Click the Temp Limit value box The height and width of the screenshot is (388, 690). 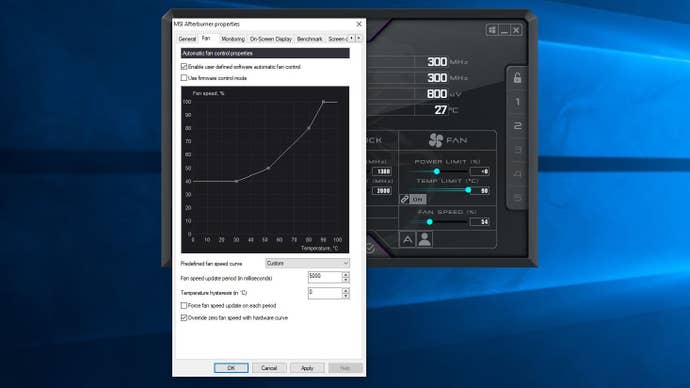tap(479, 190)
